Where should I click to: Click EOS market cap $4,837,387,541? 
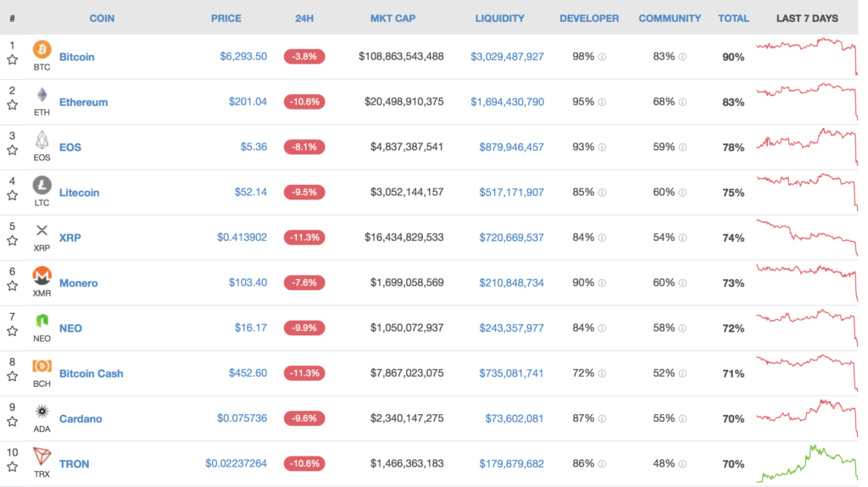pyautogui.click(x=407, y=146)
